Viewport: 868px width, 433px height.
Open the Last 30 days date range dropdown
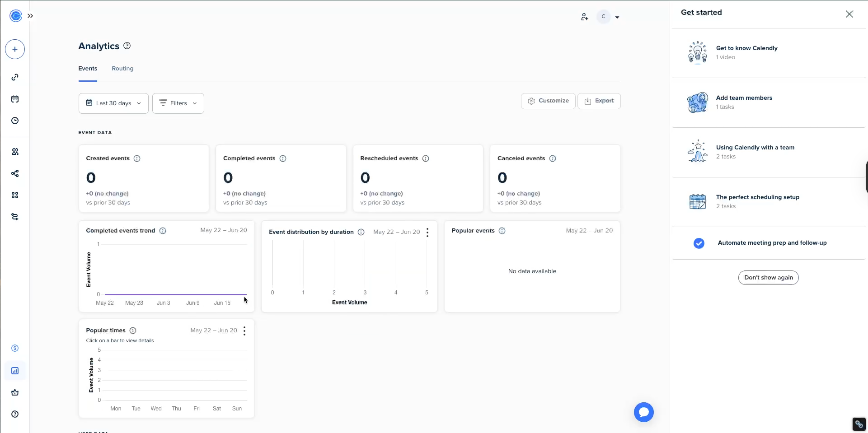point(113,103)
